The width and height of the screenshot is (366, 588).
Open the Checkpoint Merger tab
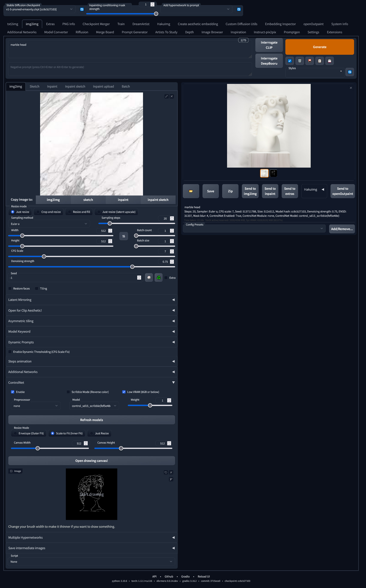(x=96, y=24)
